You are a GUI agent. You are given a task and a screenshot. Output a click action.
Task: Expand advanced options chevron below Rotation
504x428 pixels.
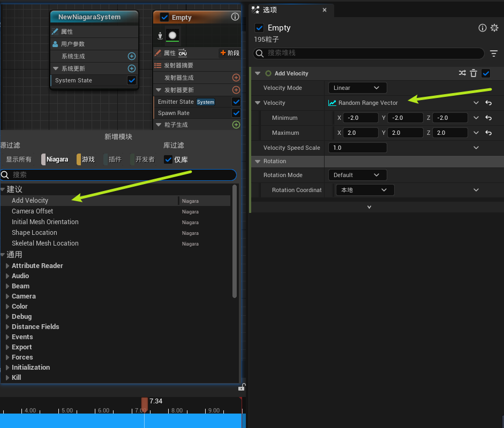369,207
